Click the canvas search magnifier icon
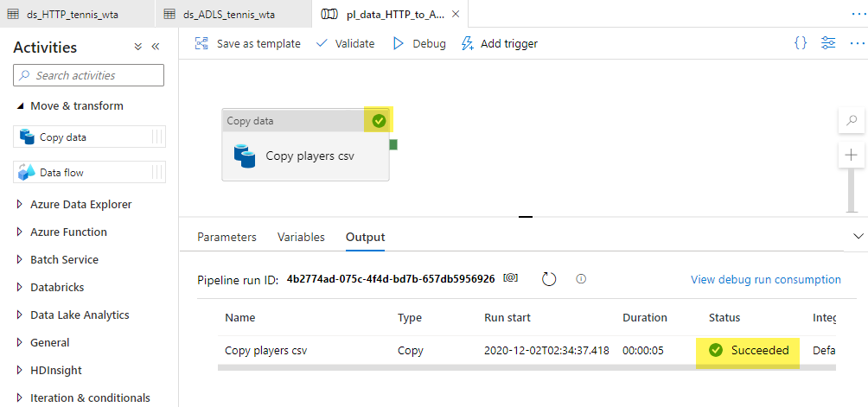This screenshot has height=407, width=868. click(852, 121)
